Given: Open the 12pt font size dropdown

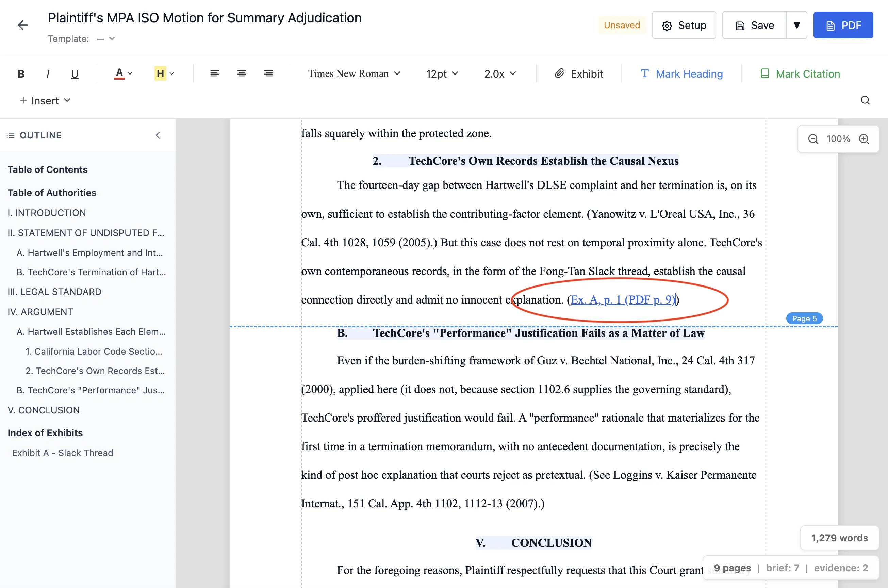Looking at the screenshot, I should coord(442,73).
